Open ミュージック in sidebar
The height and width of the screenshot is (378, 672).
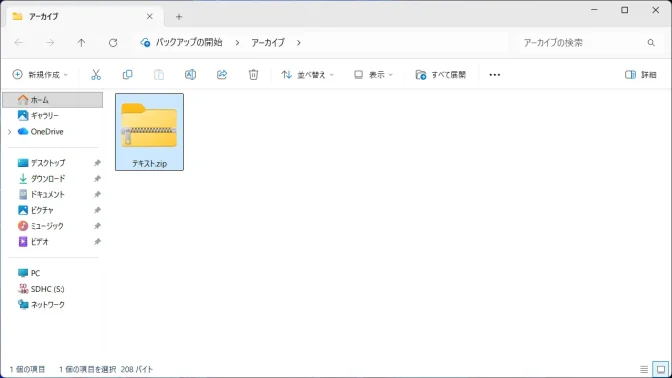[x=47, y=226]
